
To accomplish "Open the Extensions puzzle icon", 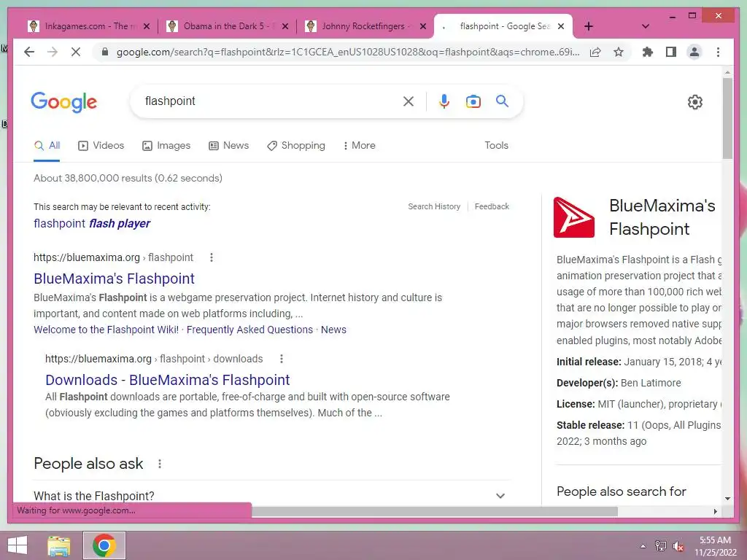I will [x=648, y=52].
